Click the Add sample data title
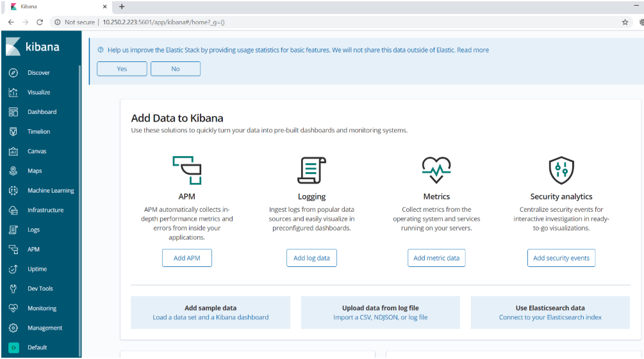The width and height of the screenshot is (644, 359). 210,308
